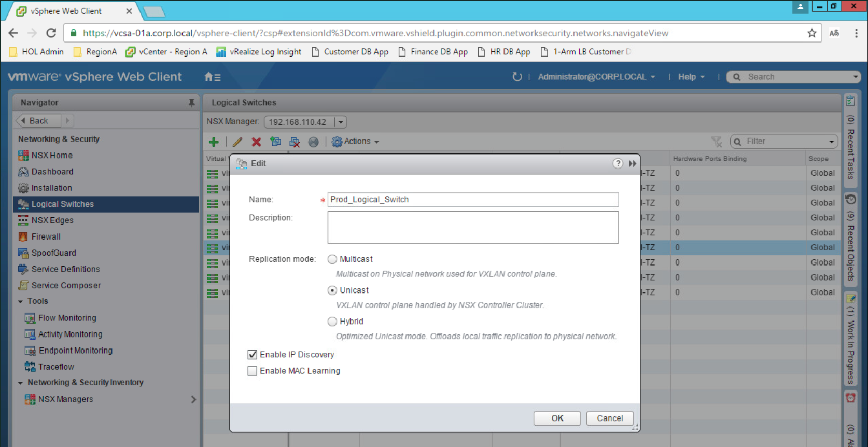The image size is (868, 447).
Task: Click the green plus add logical switch icon
Action: point(214,142)
